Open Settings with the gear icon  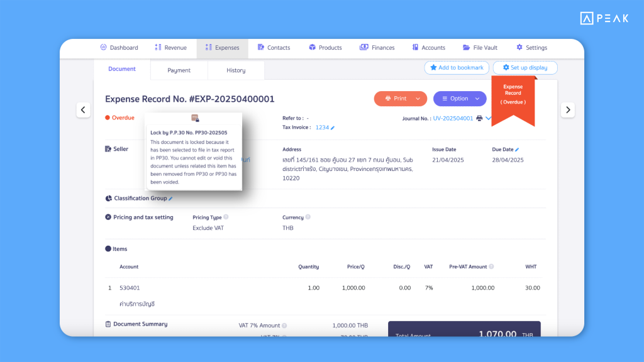(x=519, y=47)
